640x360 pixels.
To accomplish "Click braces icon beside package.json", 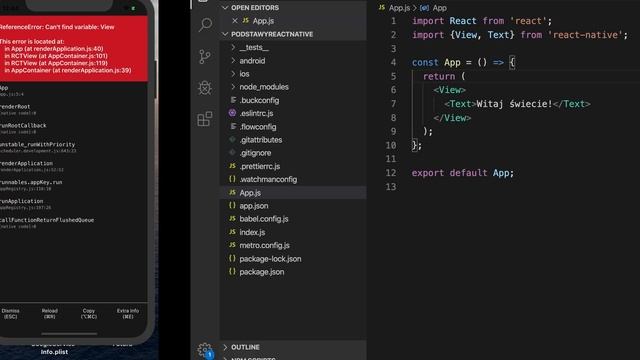I will [232, 271].
